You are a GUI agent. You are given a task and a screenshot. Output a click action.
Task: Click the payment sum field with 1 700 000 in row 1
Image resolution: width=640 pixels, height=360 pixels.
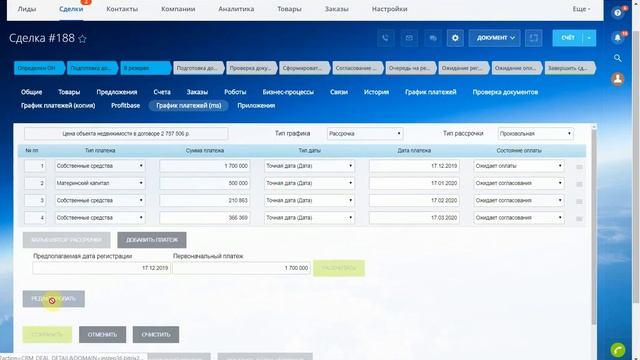pyautogui.click(x=204, y=166)
